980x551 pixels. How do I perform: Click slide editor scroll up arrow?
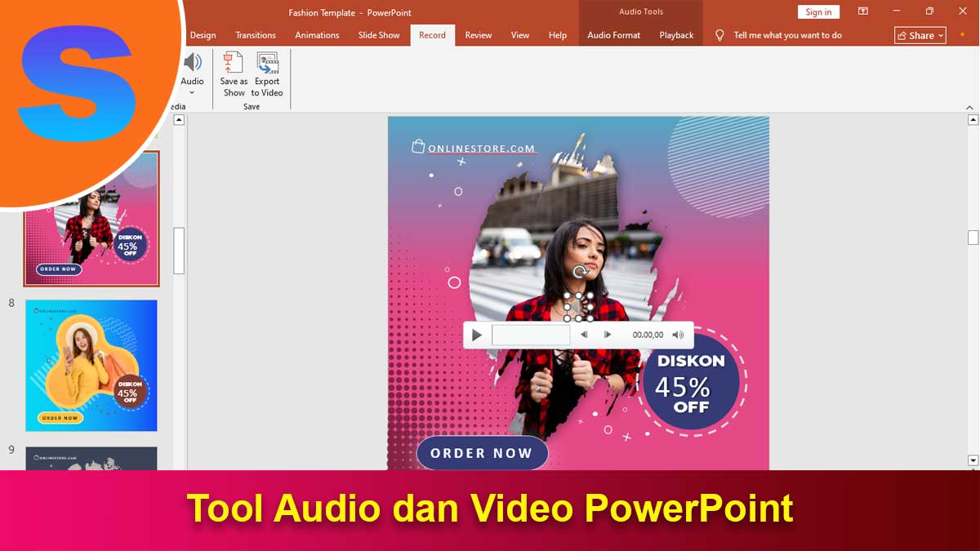tap(973, 120)
